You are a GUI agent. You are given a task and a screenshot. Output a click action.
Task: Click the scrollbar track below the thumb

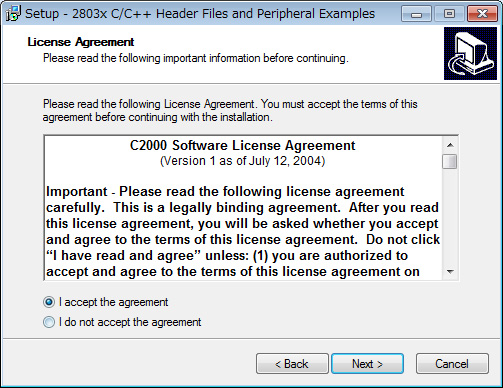click(x=450, y=217)
